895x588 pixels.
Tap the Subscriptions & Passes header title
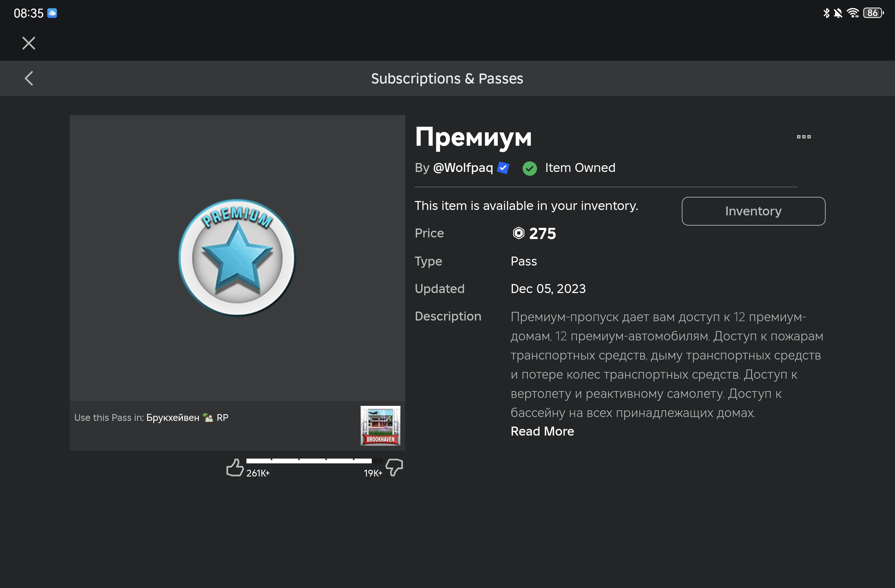447,78
